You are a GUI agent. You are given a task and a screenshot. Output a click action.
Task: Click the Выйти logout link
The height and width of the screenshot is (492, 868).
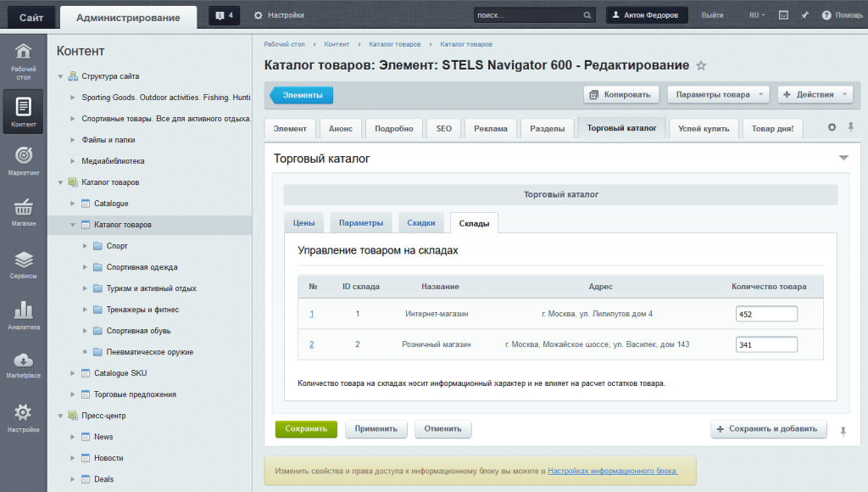712,15
